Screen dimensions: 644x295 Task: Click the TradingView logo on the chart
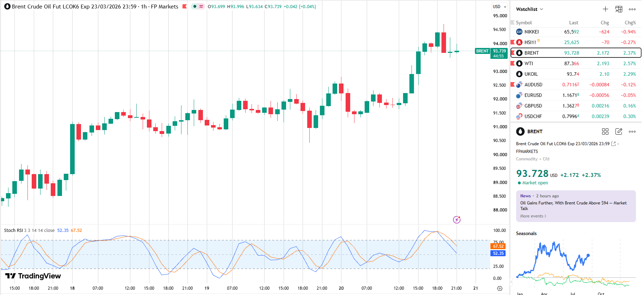pos(33,276)
